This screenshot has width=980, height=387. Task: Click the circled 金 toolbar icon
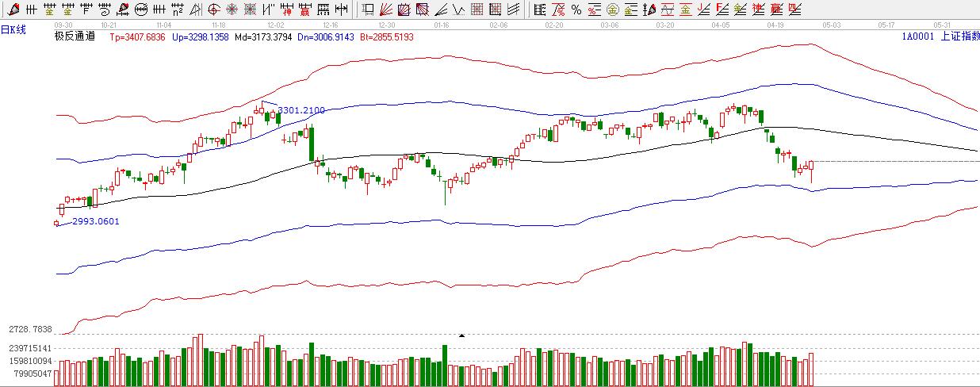pos(613,10)
